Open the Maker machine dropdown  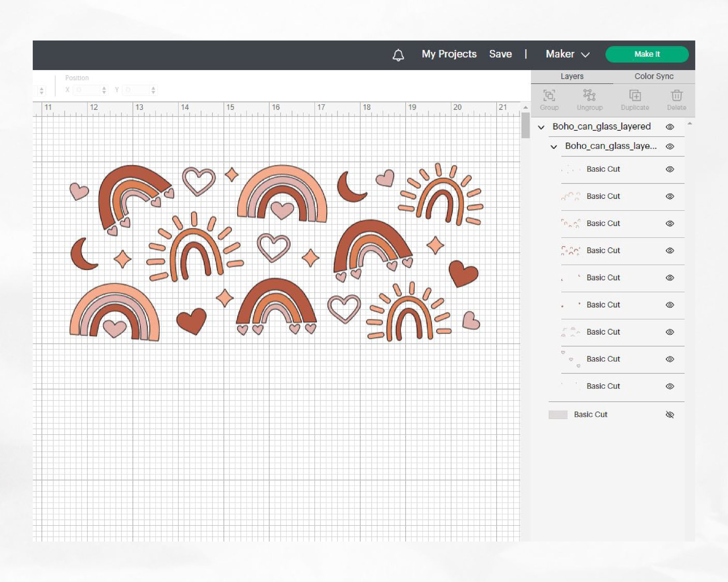pos(568,54)
